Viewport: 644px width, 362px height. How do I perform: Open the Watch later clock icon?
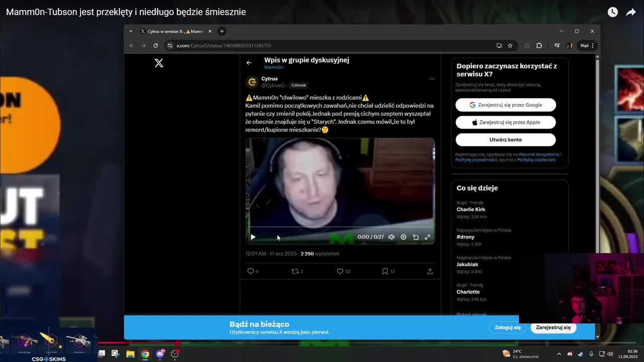(612, 12)
